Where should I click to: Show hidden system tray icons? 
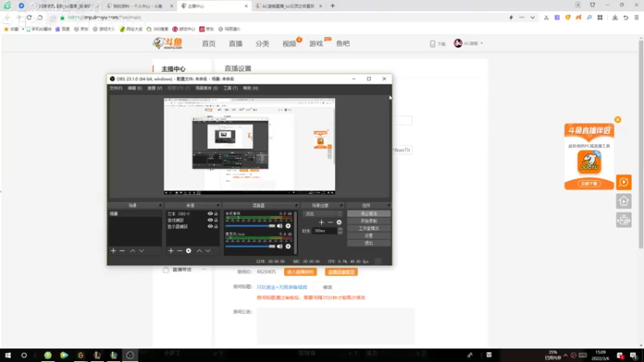[566, 356]
